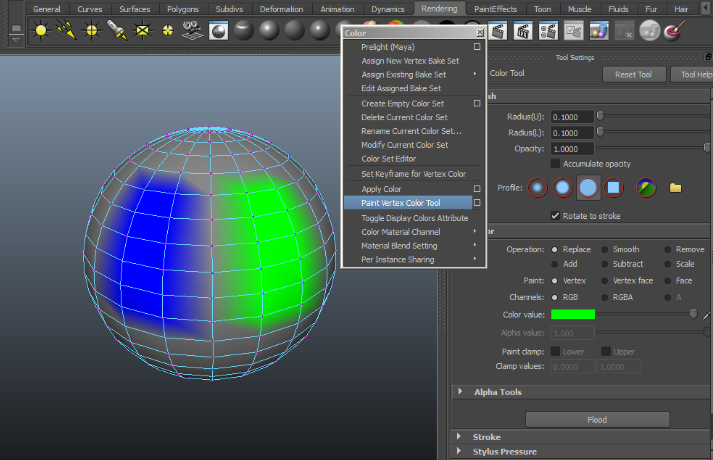713x460 pixels.
Task: Select the soft brush profile
Action: tap(563, 187)
